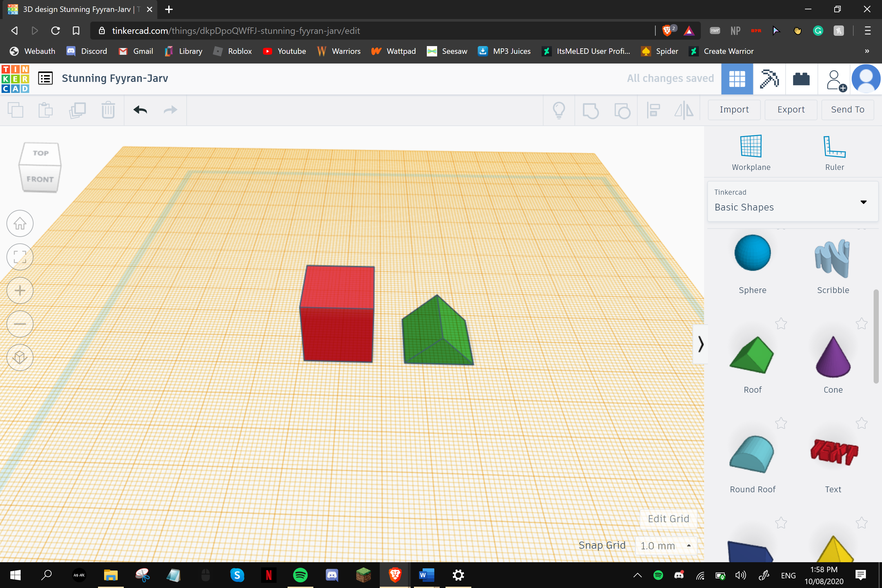
Task: Open the browser hamburger menu
Action: pos(868,31)
